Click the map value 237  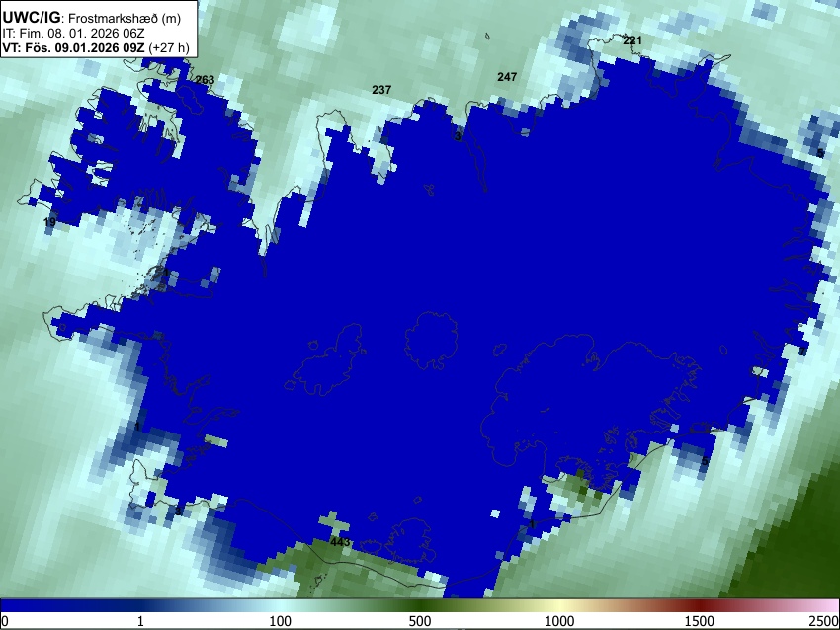coord(381,90)
